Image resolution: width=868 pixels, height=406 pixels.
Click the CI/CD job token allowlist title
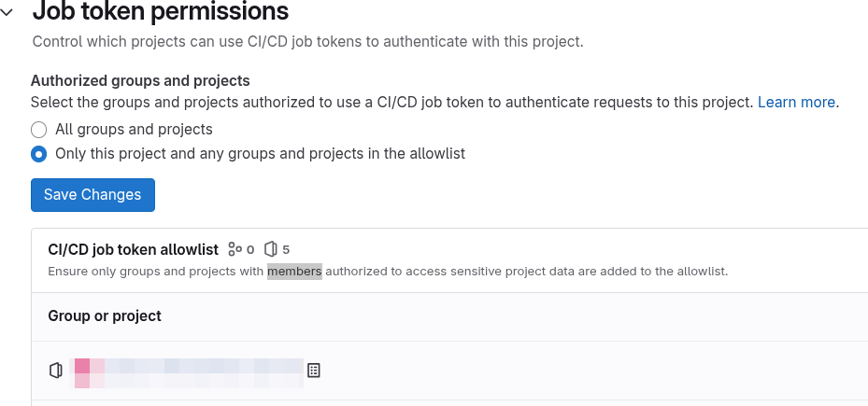point(134,249)
